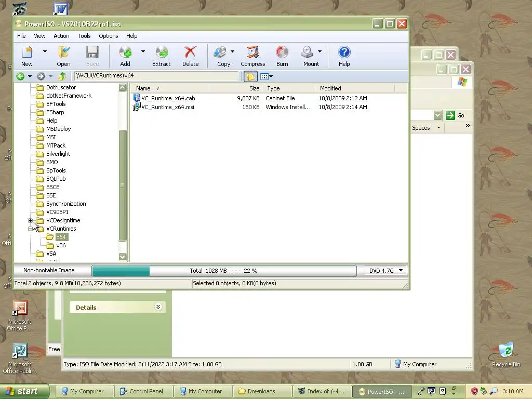Select the VC_Runtime_x64.cab file

click(x=168, y=98)
